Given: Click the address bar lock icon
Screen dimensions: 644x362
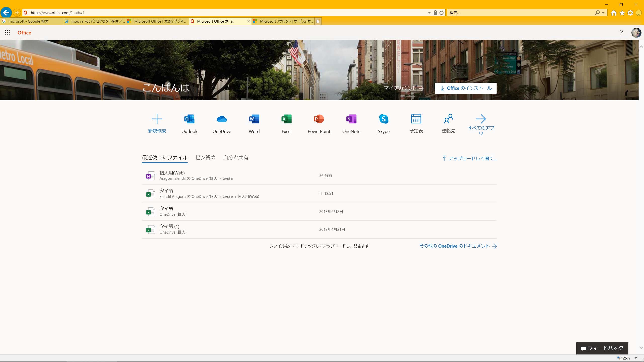Looking at the screenshot, I should coord(435,13).
